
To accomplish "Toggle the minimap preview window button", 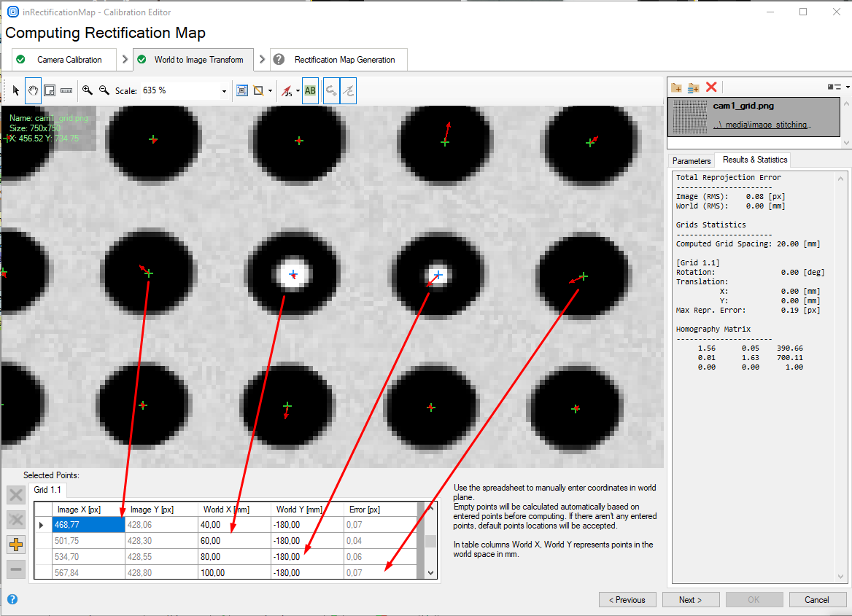I will 50,90.
